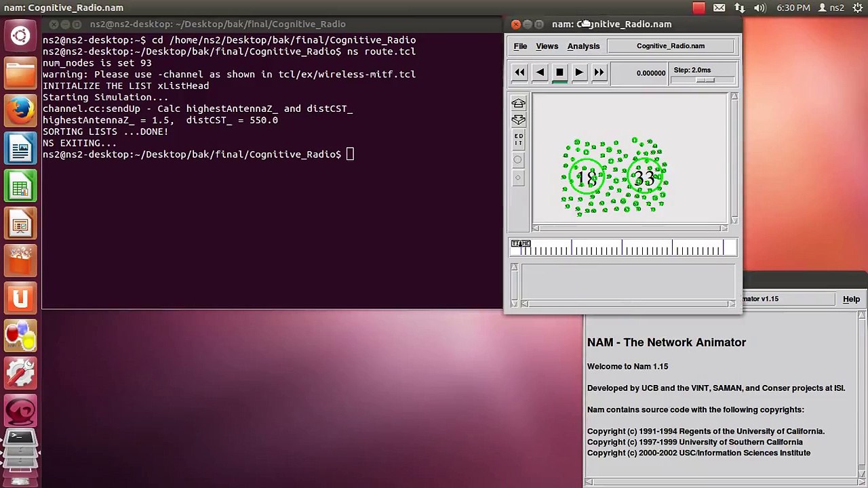Rewind the NAM animation
This screenshot has width=868, height=488.
[x=519, y=73]
